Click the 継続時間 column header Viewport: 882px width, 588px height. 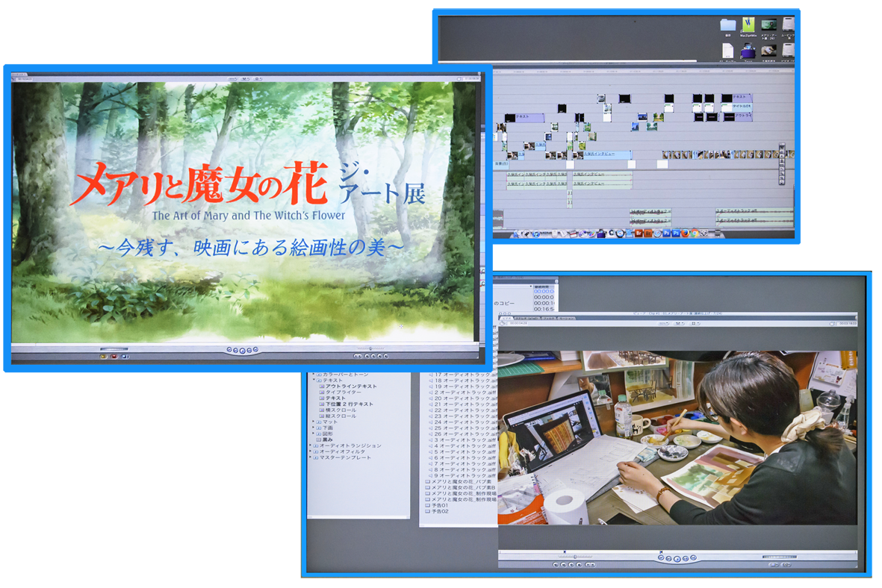click(542, 287)
